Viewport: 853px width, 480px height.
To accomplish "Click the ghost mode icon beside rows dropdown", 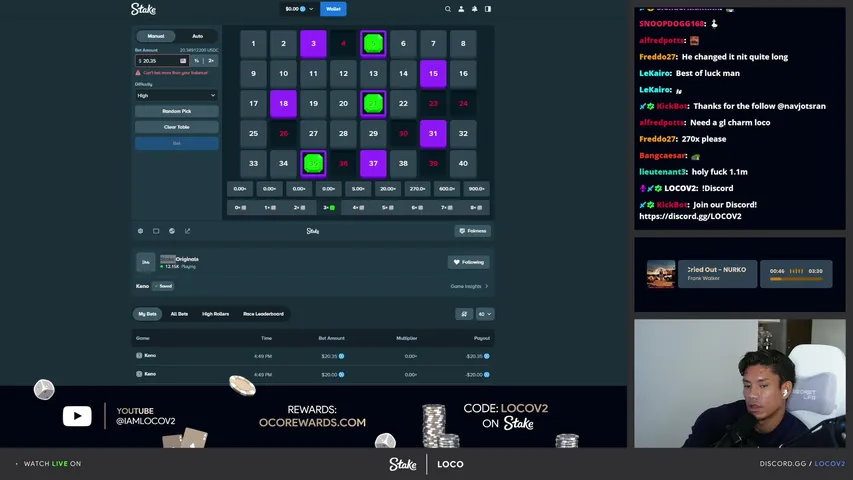I will coord(464,314).
